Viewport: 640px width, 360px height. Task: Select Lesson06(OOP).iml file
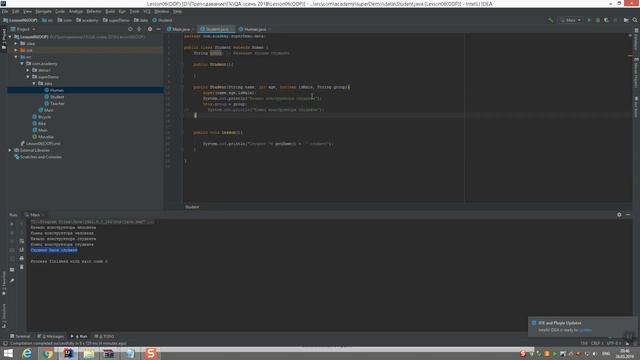[x=40, y=143]
